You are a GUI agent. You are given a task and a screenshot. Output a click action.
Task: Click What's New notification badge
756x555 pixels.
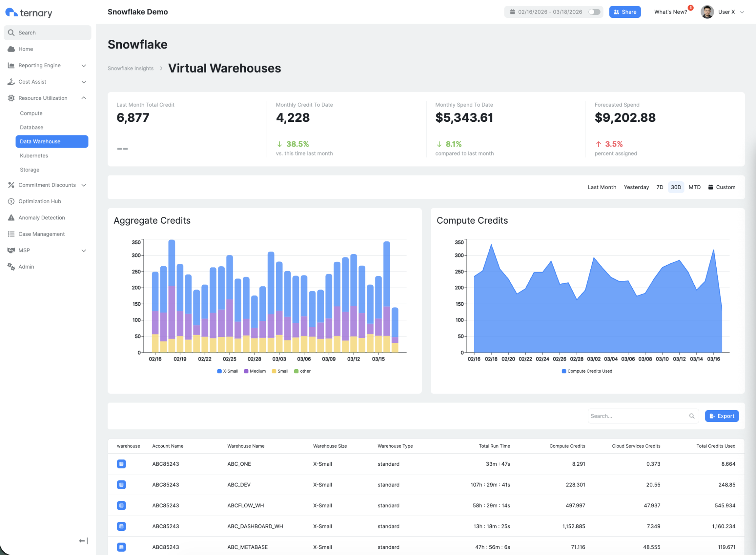[691, 8]
